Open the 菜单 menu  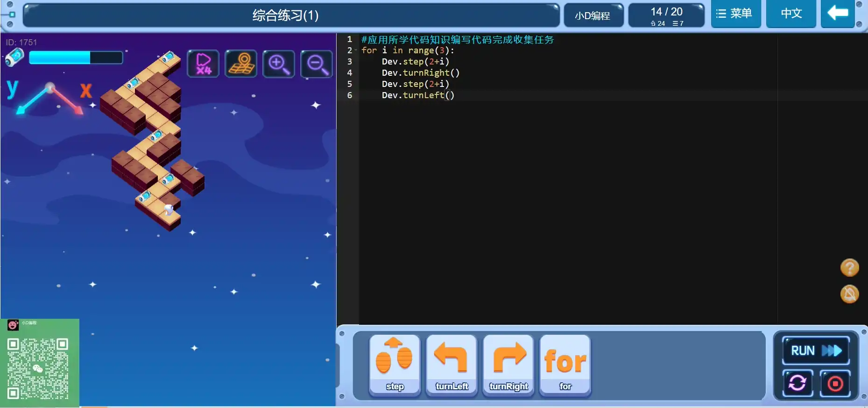click(735, 14)
